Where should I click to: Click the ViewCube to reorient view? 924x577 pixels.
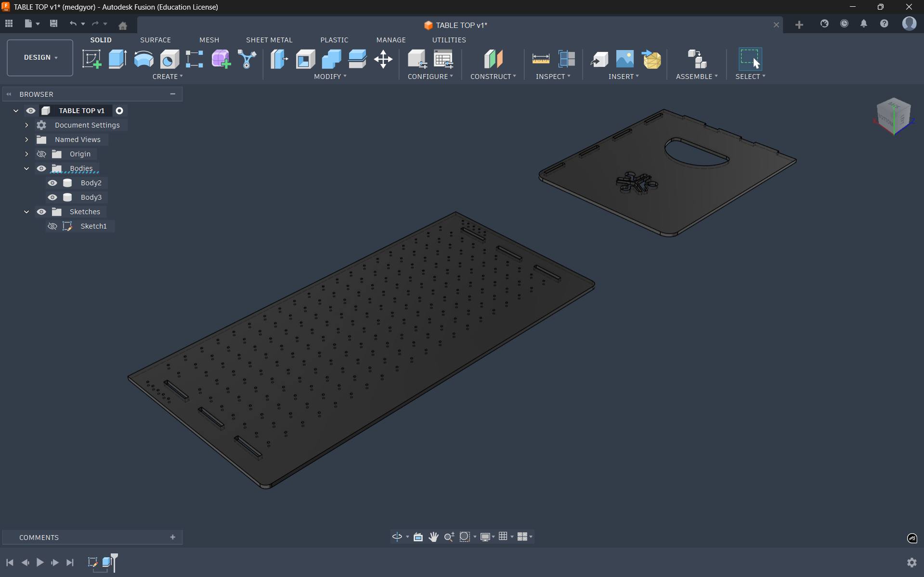(894, 115)
